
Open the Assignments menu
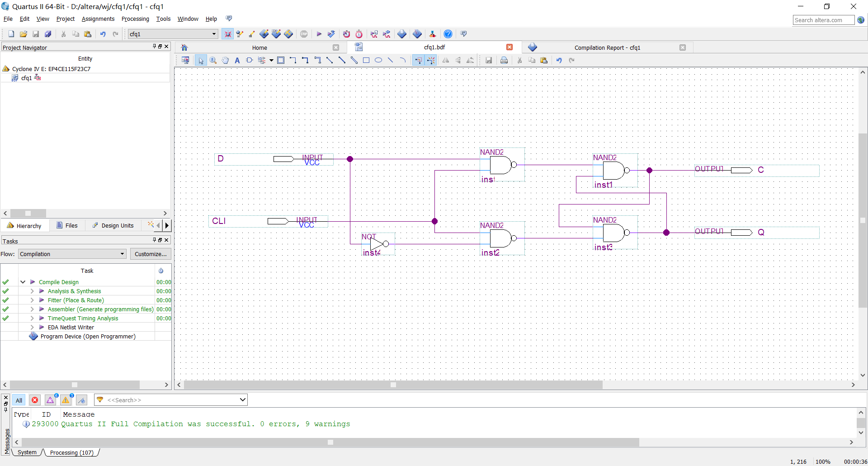click(x=98, y=19)
